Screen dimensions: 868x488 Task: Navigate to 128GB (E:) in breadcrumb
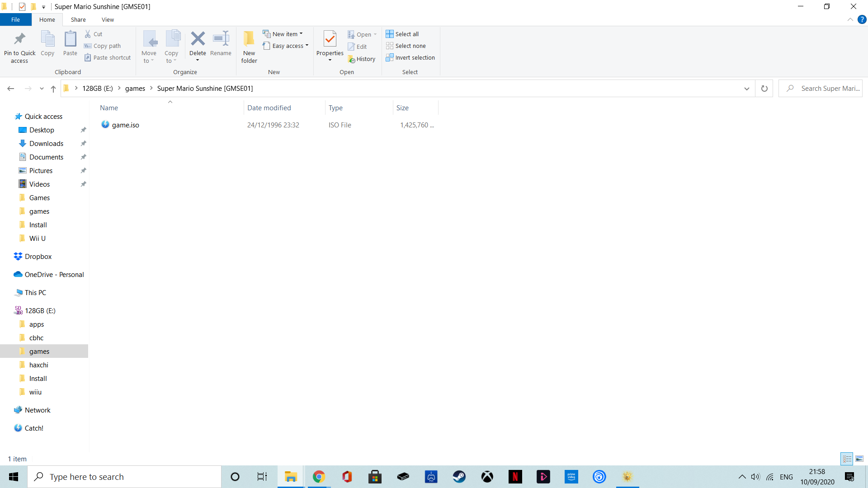[x=98, y=89]
